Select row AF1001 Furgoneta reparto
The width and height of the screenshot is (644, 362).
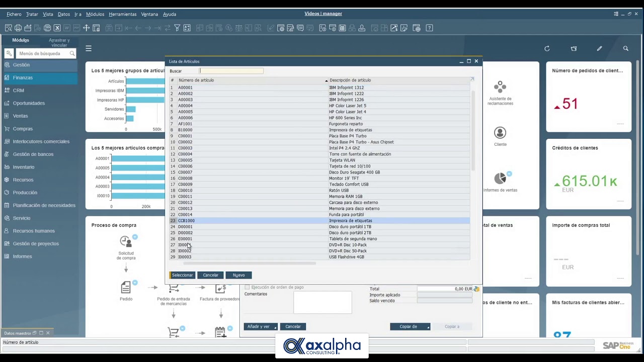coord(319,124)
